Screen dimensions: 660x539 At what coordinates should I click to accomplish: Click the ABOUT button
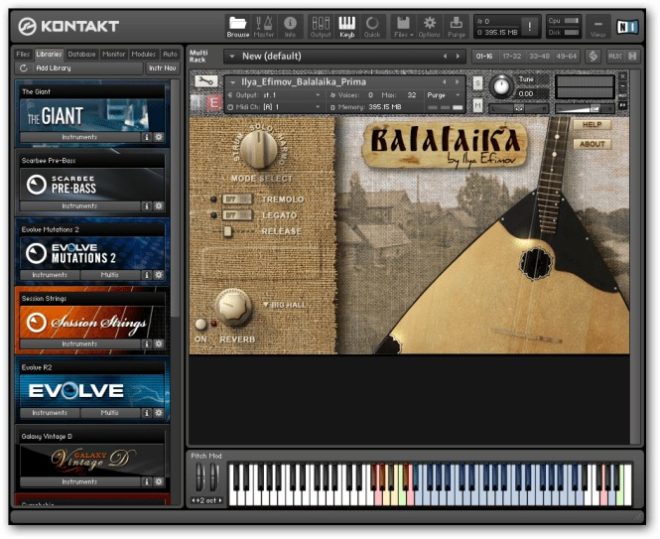pyautogui.click(x=591, y=144)
